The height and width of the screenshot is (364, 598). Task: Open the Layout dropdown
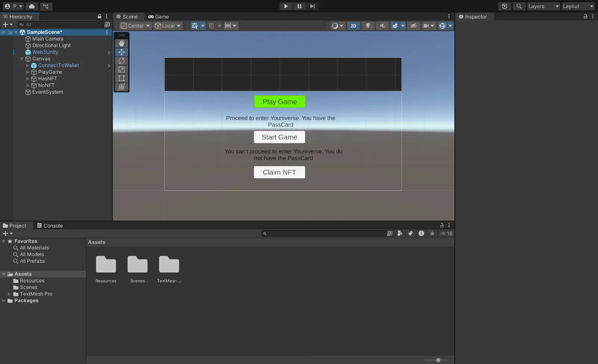[x=578, y=6]
